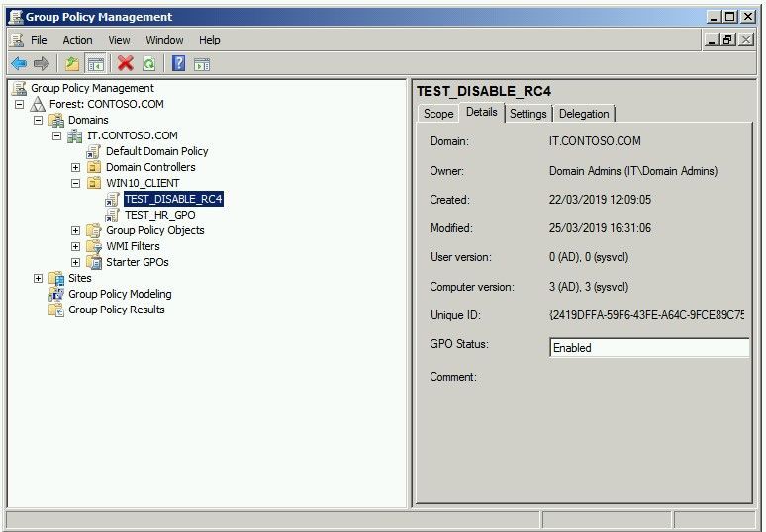
Task: Expand the Sites node
Action: (x=39, y=278)
